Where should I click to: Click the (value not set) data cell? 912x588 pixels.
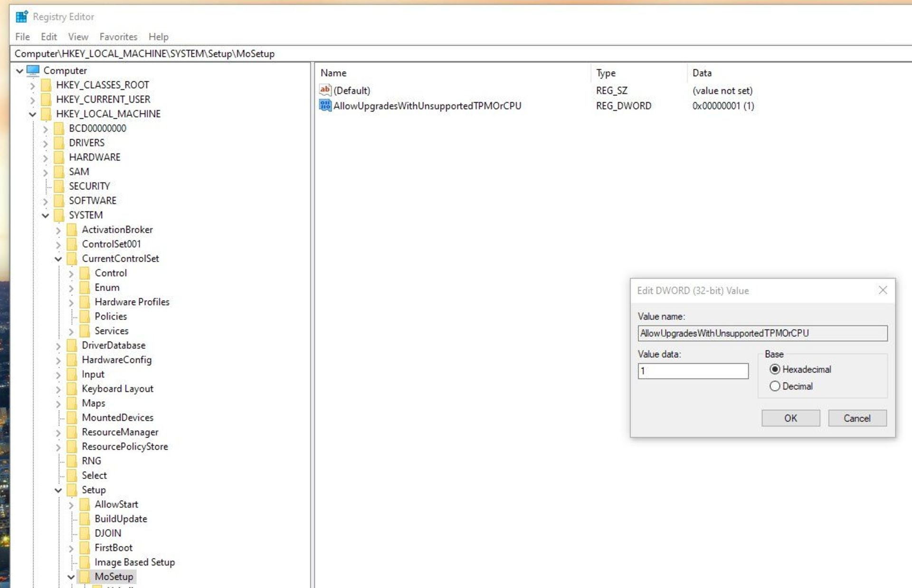(722, 90)
